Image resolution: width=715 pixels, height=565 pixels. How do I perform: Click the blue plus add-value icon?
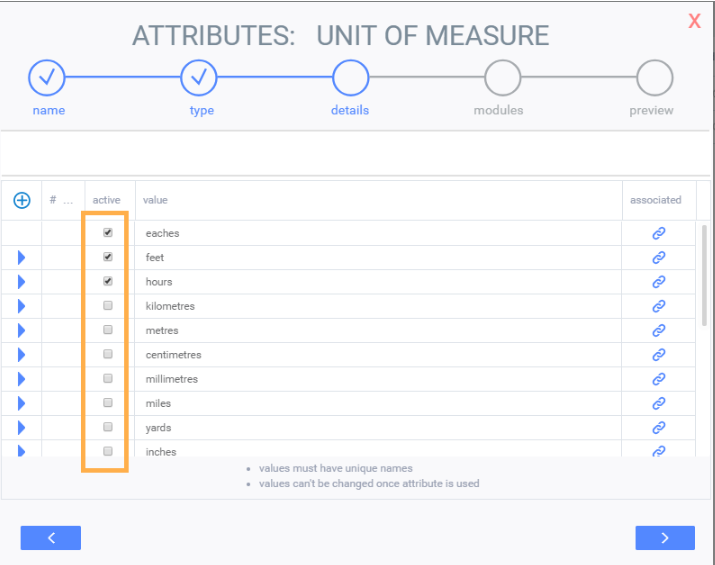tap(21, 201)
